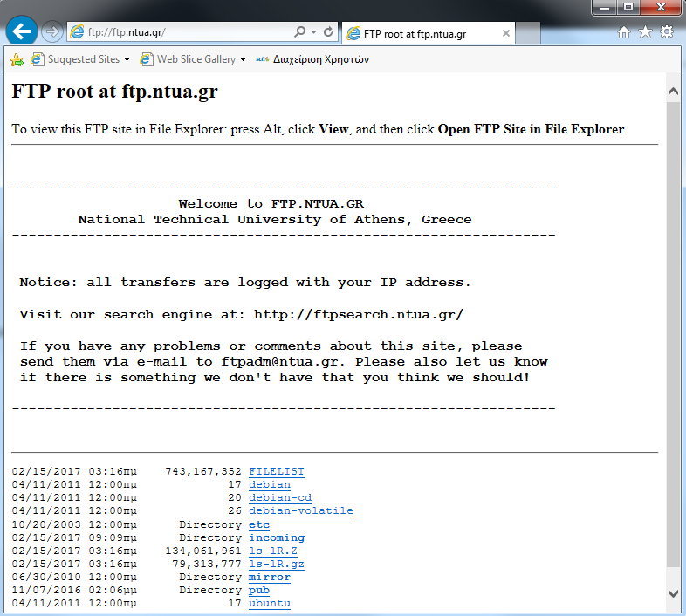Expand the Suggested Sites dropdown arrow
Viewport: 686px width, 616px height.
pyautogui.click(x=127, y=59)
